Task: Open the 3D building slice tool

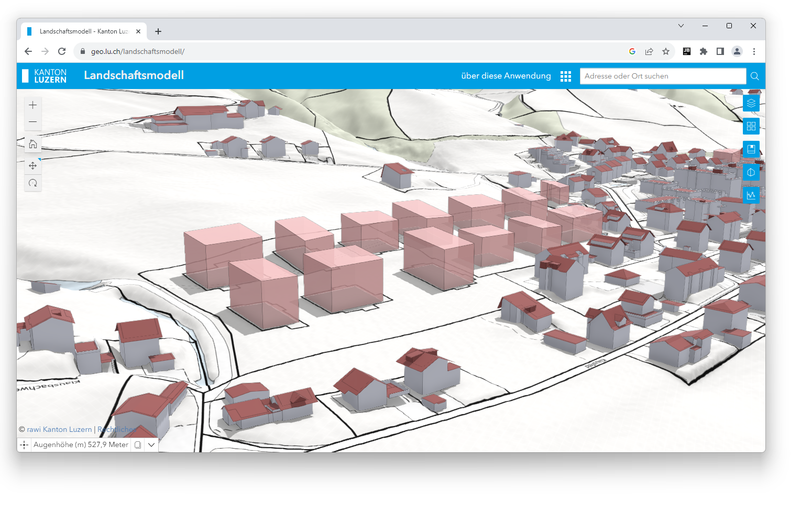Action: coord(751,172)
